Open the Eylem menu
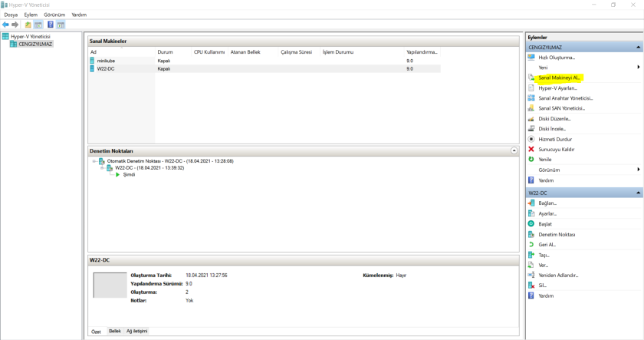The width and height of the screenshot is (644, 340). pos(31,15)
